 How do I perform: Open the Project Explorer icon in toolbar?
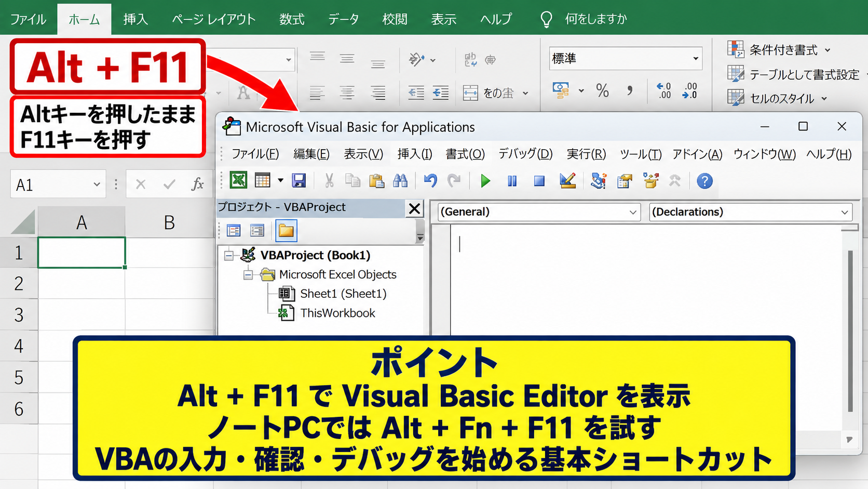coord(599,181)
